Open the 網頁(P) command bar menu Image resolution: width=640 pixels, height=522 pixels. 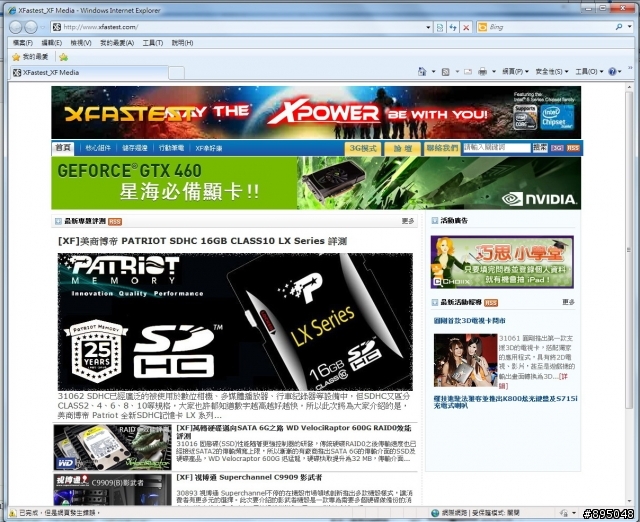pyautogui.click(x=515, y=72)
